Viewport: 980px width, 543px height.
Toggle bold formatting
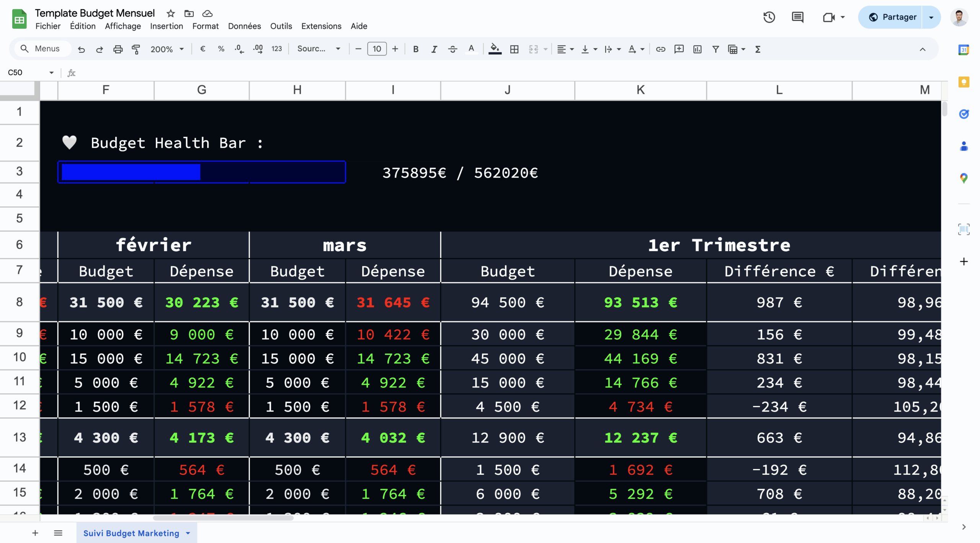click(416, 49)
